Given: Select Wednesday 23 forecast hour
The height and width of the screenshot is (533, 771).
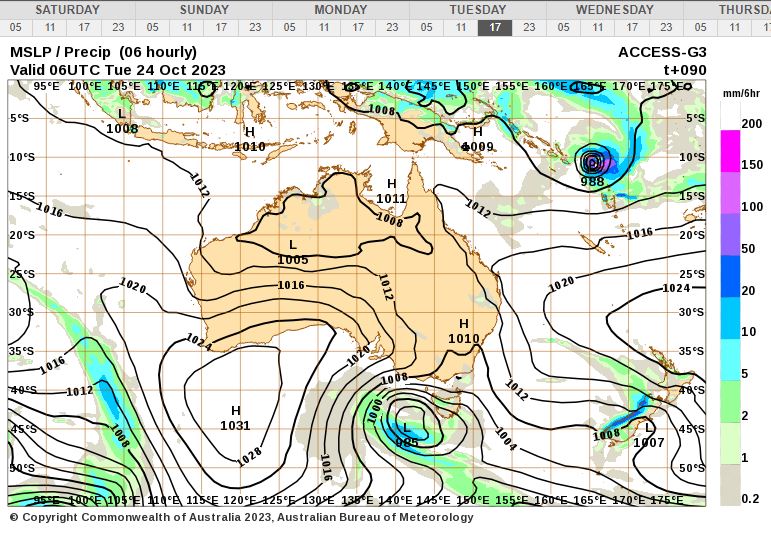Looking at the screenshot, I should 666,28.
